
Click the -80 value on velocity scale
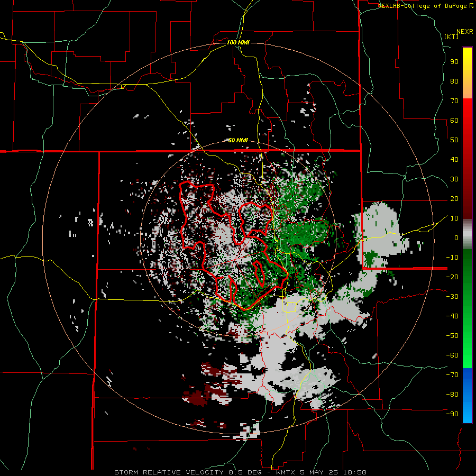(452, 395)
